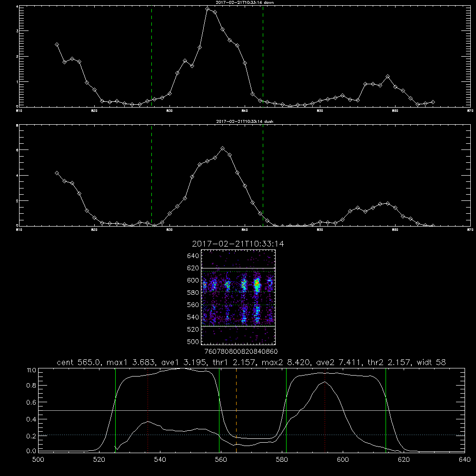The height and width of the screenshot is (476, 476).
Task: Click the '0.0' y-axis label of bottom plot
Action: 31,451
